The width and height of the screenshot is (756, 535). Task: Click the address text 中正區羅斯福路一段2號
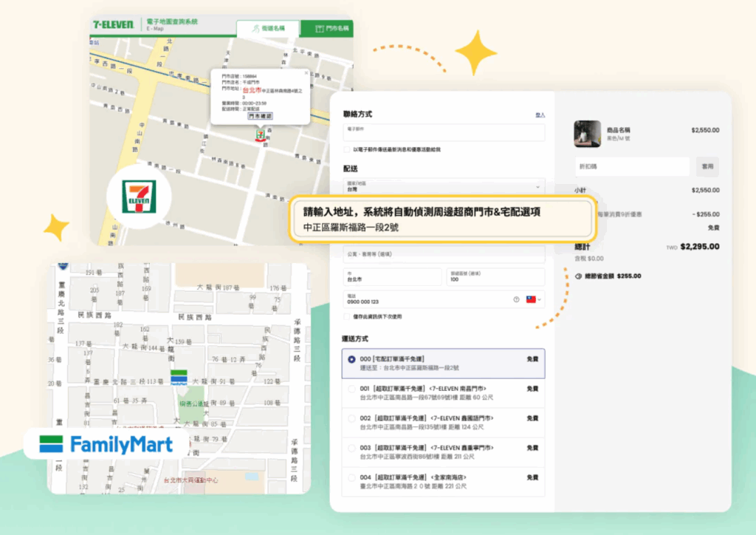tap(351, 227)
